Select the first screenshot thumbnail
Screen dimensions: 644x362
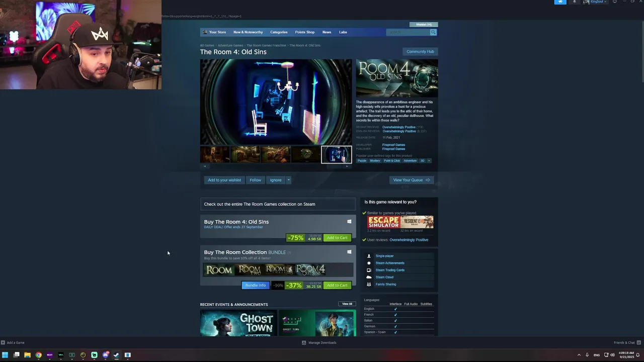[x=215, y=154]
